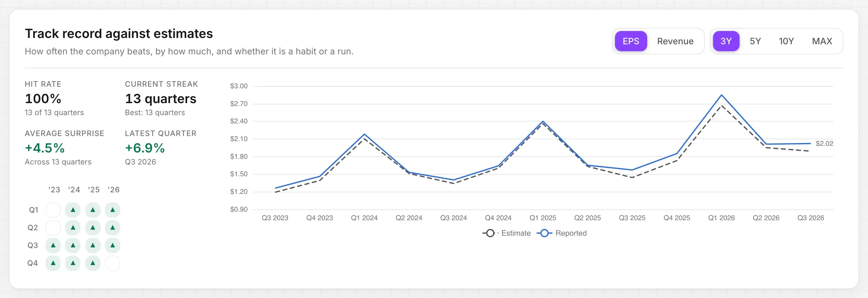Click the Q4 '24 beat triangle icon
Image resolution: width=868 pixels, height=298 pixels.
click(x=73, y=263)
